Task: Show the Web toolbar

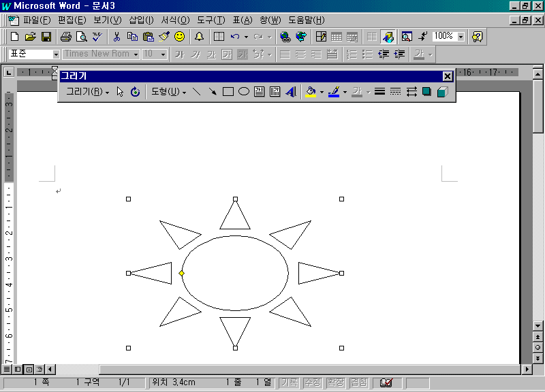Action: (x=301, y=37)
